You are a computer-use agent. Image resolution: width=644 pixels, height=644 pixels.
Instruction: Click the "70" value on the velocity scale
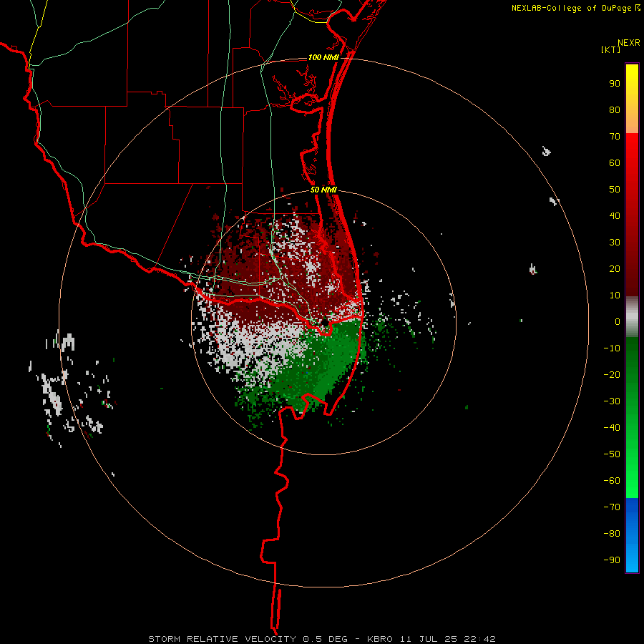615,137
